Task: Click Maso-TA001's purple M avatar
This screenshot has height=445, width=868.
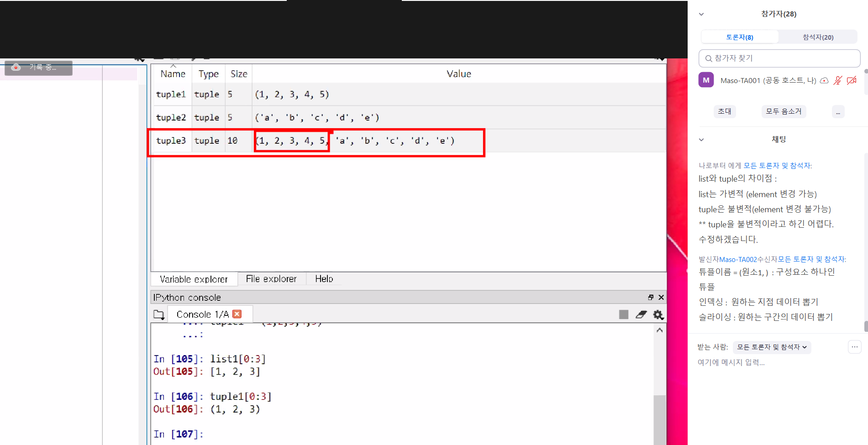Action: click(x=706, y=80)
